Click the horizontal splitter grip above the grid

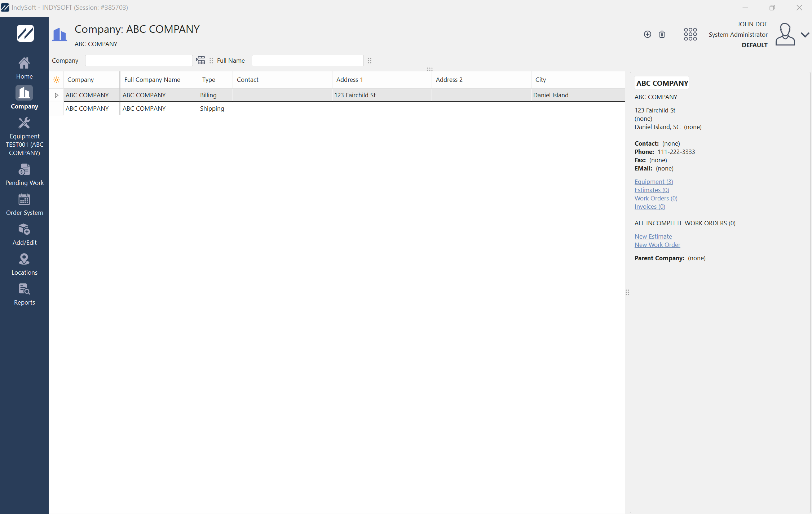click(x=429, y=69)
